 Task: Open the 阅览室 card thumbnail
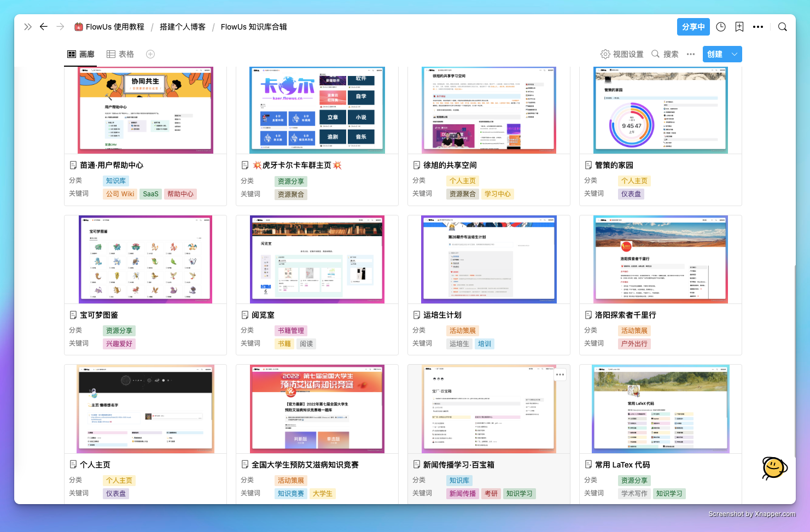317,259
